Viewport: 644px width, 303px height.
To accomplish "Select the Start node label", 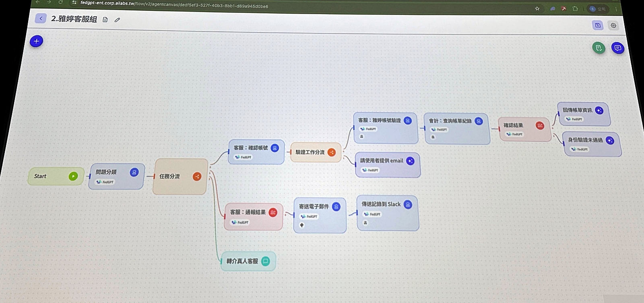I will coord(40,176).
